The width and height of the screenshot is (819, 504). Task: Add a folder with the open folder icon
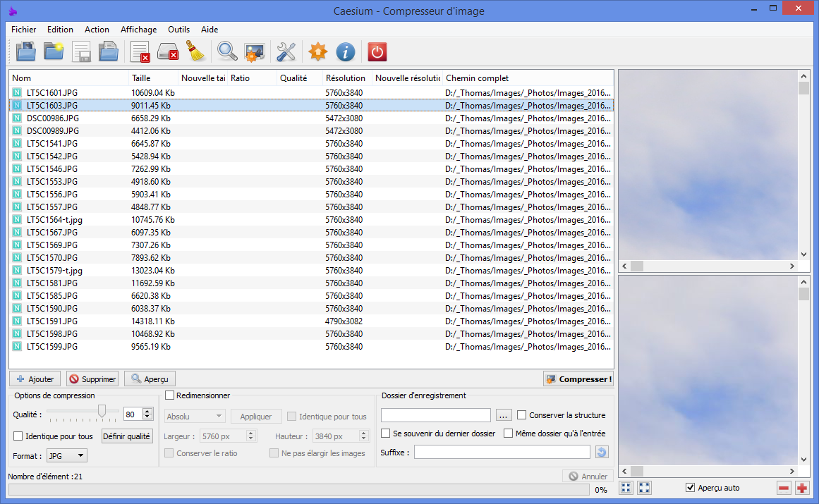[x=54, y=51]
